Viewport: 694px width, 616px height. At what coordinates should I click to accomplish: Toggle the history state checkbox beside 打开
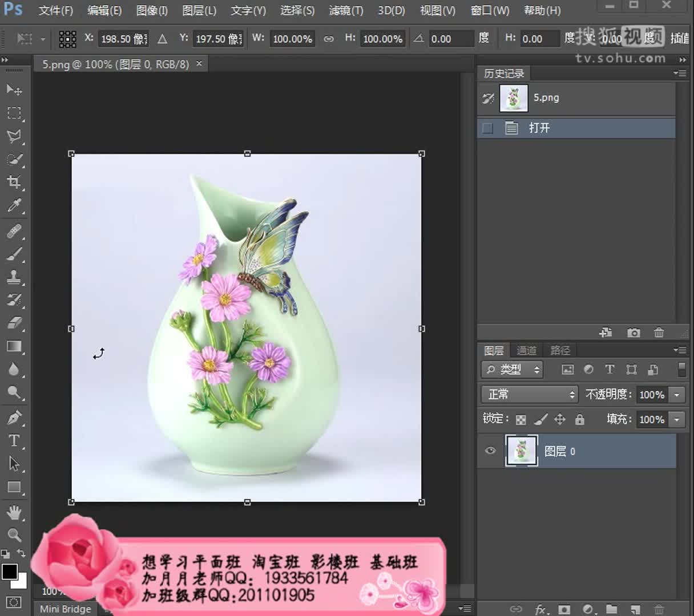tap(487, 128)
